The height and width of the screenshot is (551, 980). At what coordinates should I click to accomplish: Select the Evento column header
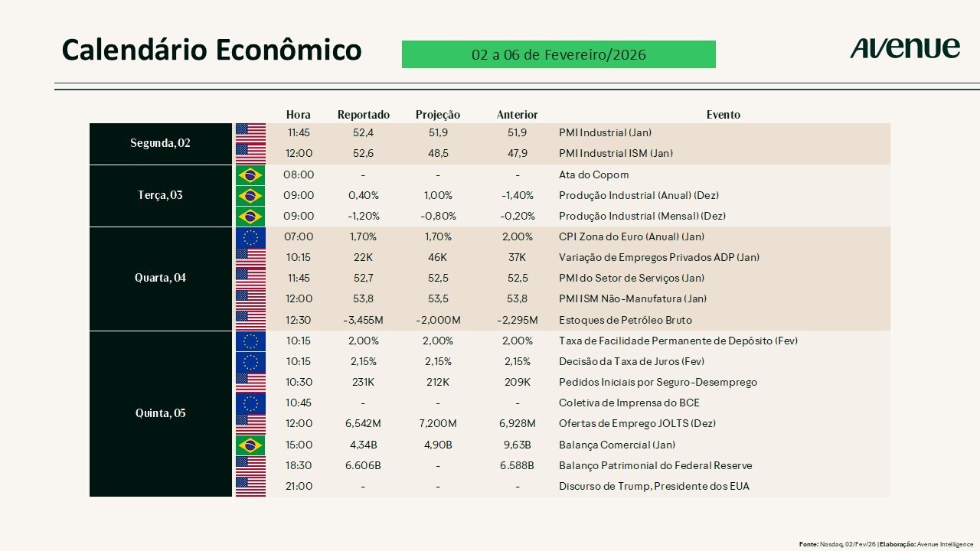pyautogui.click(x=723, y=115)
